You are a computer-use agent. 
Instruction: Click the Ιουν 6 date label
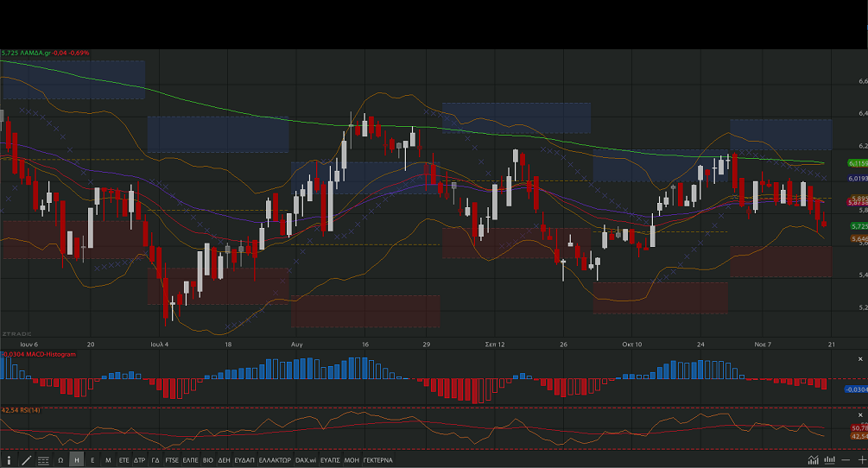tap(29, 344)
